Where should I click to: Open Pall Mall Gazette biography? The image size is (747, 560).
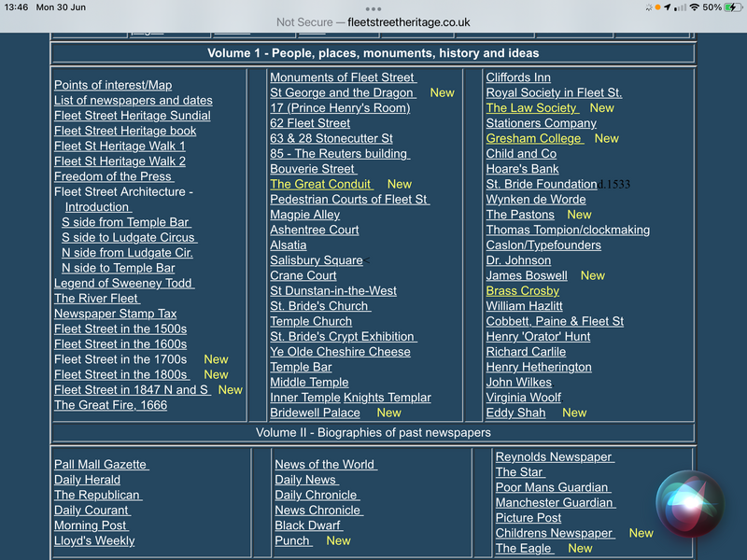click(x=102, y=464)
